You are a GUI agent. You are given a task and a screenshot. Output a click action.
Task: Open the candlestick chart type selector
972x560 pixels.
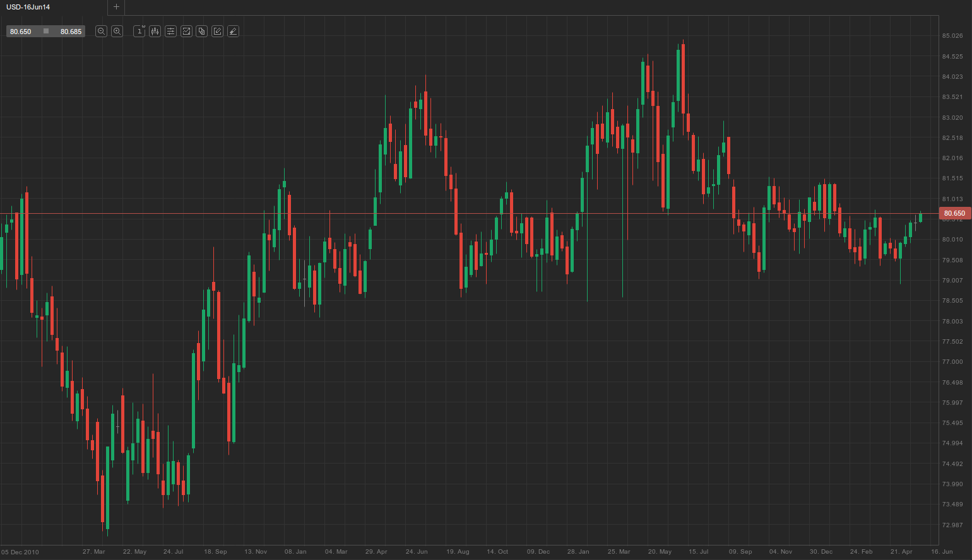point(155,32)
